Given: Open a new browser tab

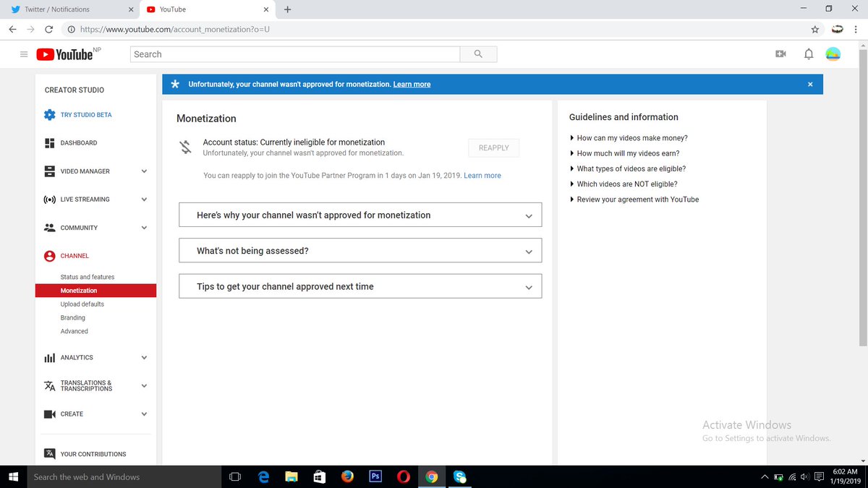Looking at the screenshot, I should [288, 9].
